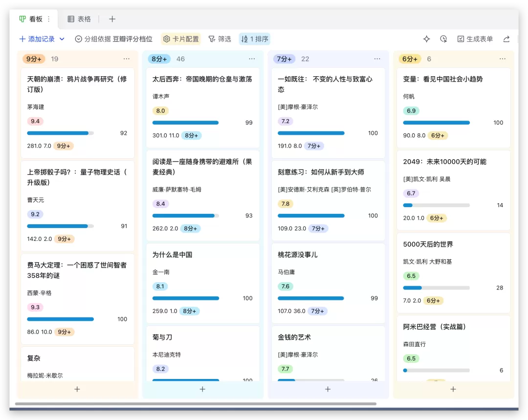
Task: Click the 9分+ tag on 费马大定理 card
Action: click(65, 332)
